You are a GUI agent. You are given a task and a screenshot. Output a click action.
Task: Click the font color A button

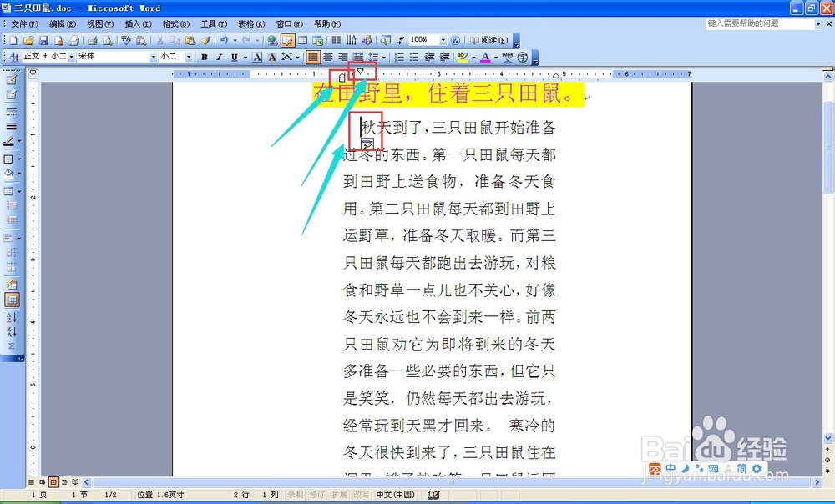[485, 57]
